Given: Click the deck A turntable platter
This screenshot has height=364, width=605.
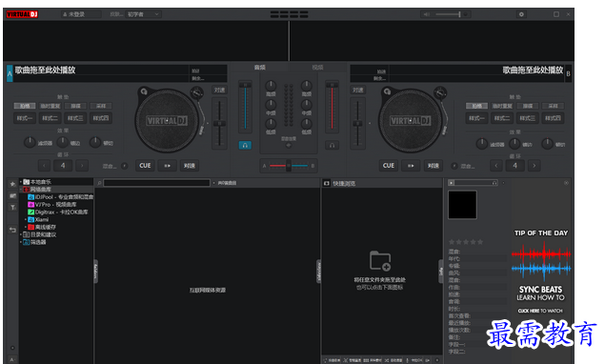Looking at the screenshot, I should (x=167, y=121).
